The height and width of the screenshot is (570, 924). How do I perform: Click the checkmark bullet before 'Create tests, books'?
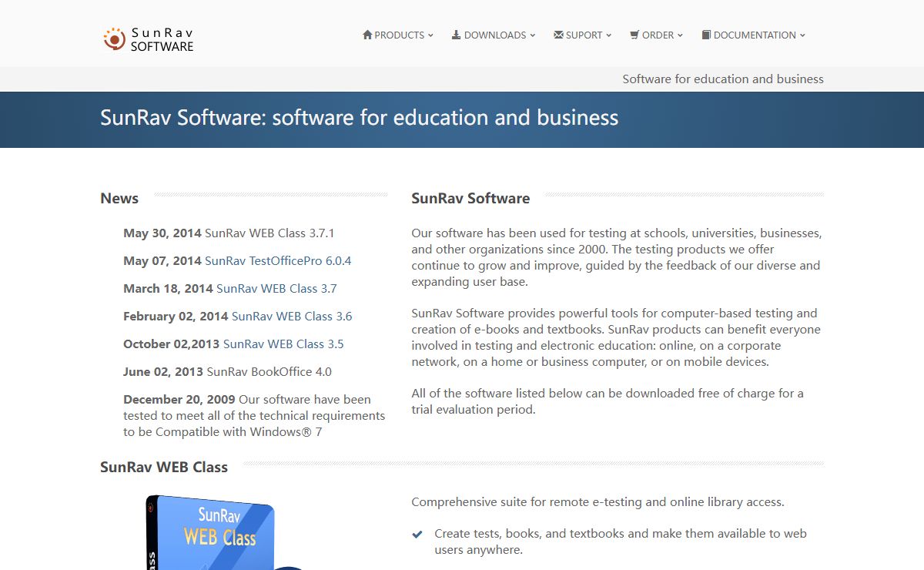tap(417, 534)
